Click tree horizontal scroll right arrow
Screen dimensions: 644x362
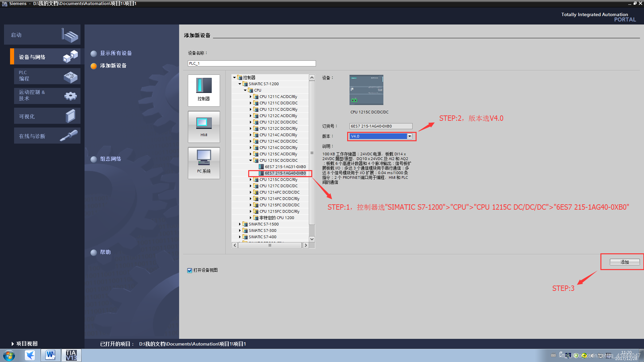(x=305, y=245)
